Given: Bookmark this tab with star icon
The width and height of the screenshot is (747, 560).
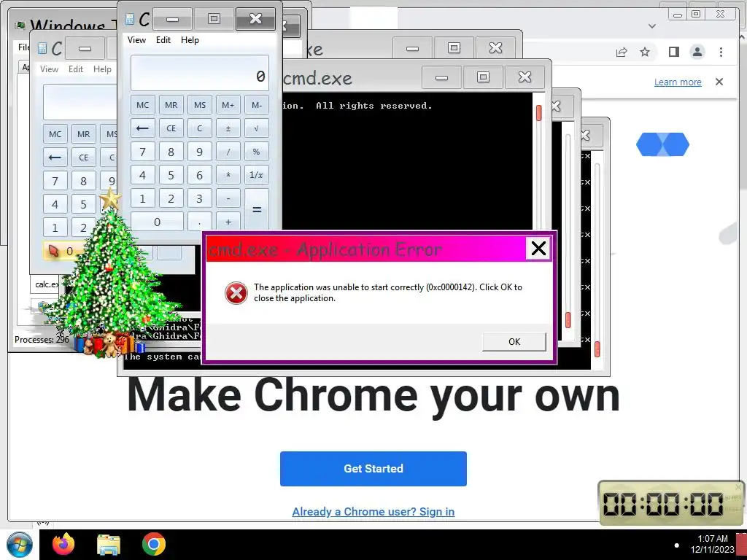Looking at the screenshot, I should [645, 52].
